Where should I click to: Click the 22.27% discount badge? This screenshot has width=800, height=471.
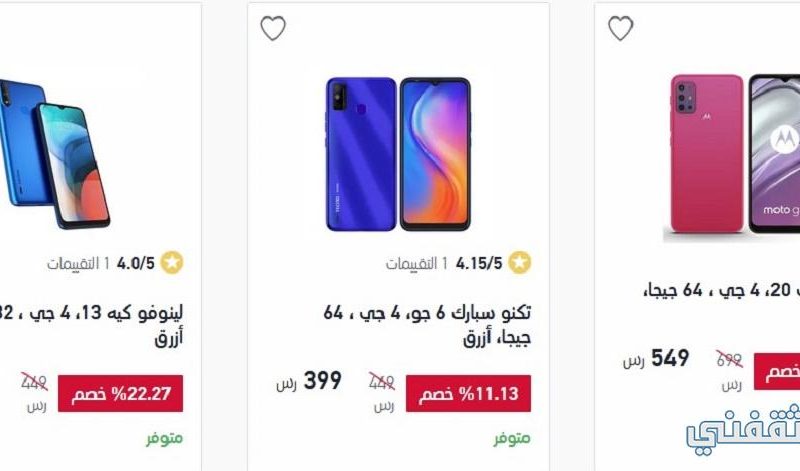point(120,393)
